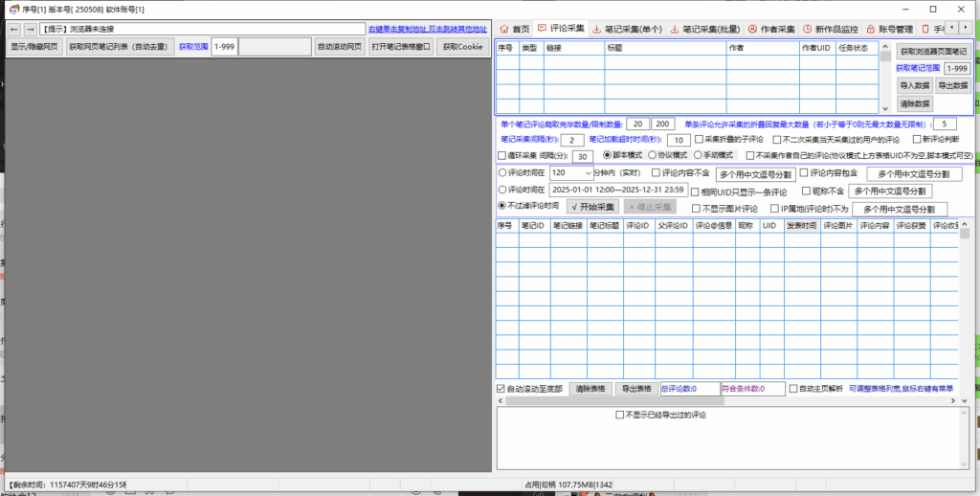Open the 账号管理 lock tab
980x496 pixels.
pyautogui.click(x=889, y=29)
